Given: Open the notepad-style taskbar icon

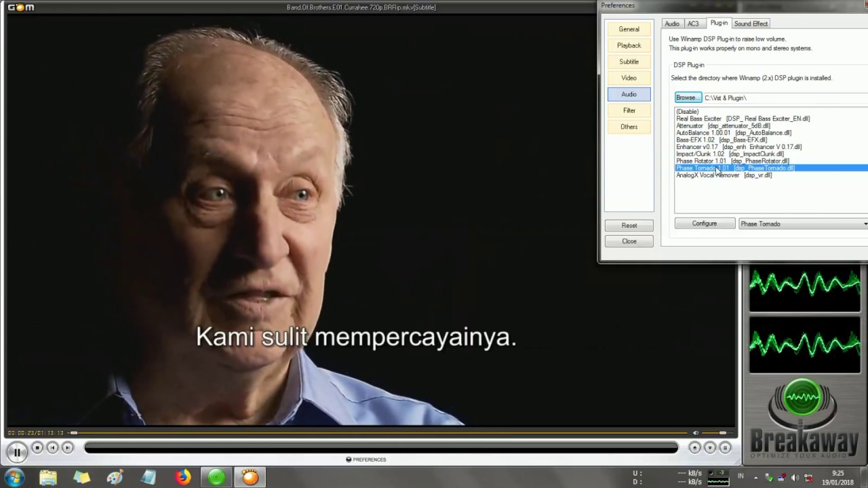Looking at the screenshot, I should [x=149, y=477].
